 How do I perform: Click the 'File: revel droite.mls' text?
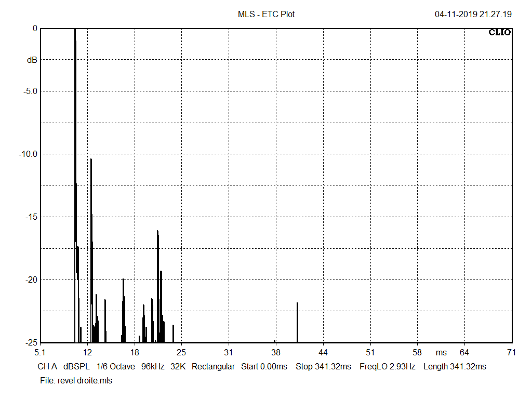pos(76,380)
